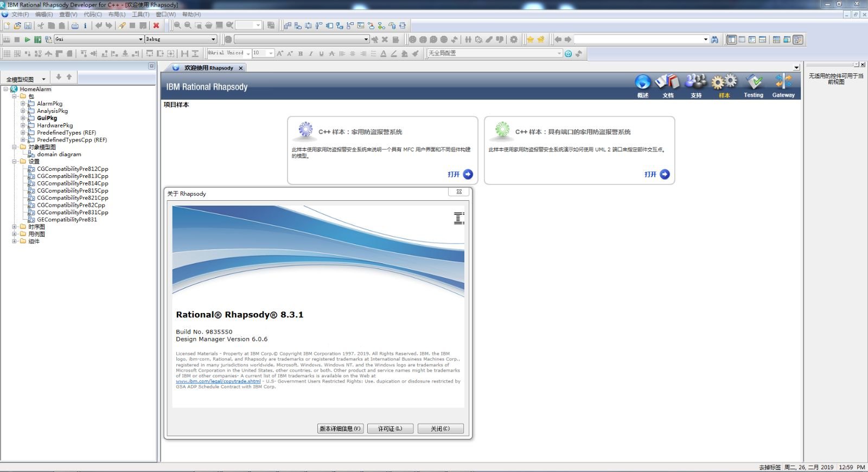Expand the HardwarePkg tree node

point(23,125)
